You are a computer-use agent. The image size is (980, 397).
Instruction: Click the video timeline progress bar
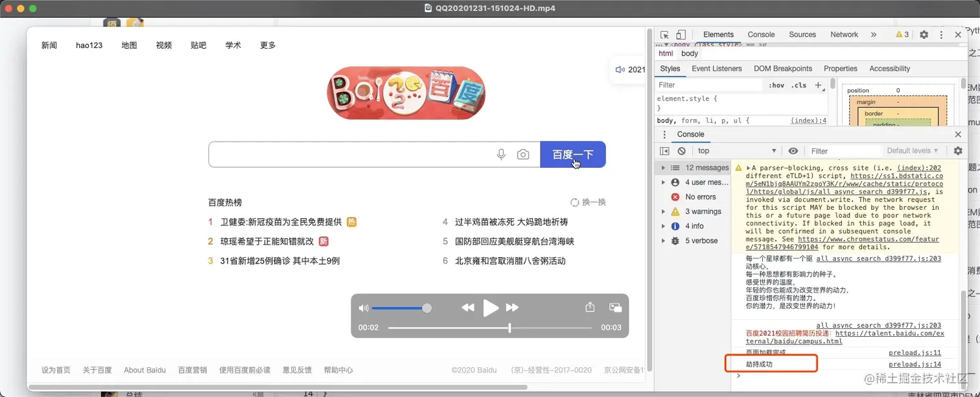coord(491,328)
